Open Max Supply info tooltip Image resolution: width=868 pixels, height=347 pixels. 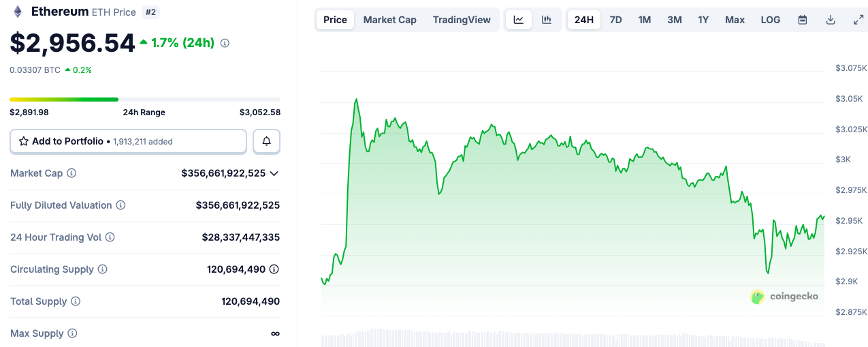[x=72, y=333]
